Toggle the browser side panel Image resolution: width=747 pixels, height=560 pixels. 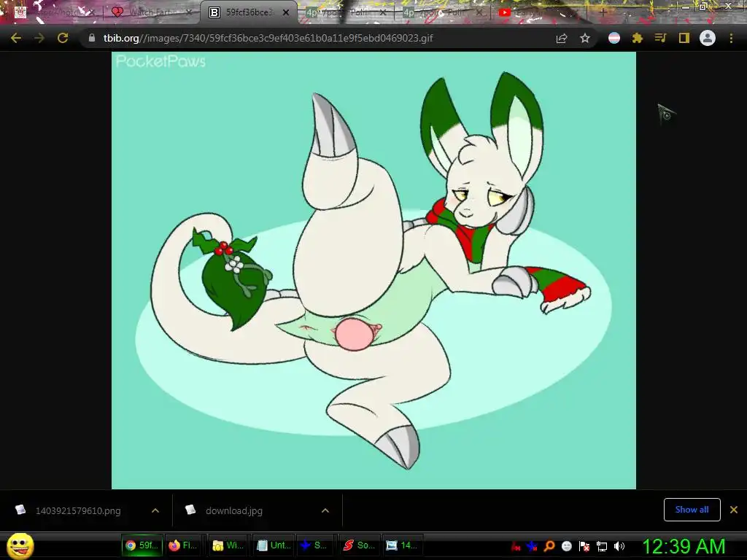684,38
